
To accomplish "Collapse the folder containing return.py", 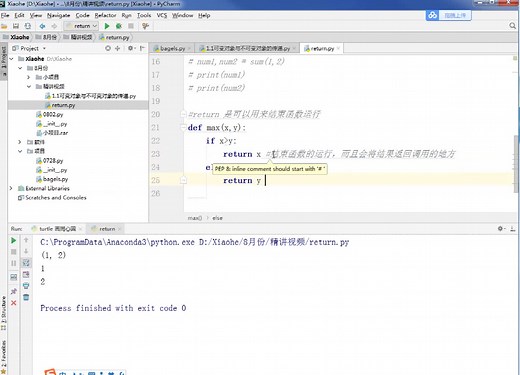I will pos(29,86).
